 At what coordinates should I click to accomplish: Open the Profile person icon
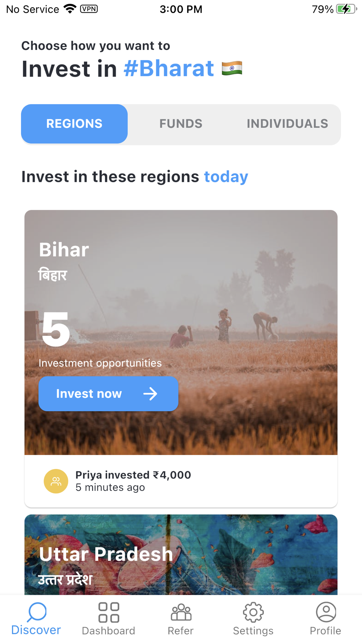[326, 612]
